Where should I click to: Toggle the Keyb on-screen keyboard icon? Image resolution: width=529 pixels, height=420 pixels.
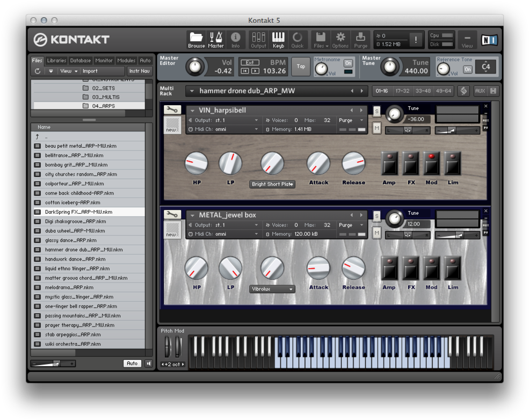pos(278,40)
